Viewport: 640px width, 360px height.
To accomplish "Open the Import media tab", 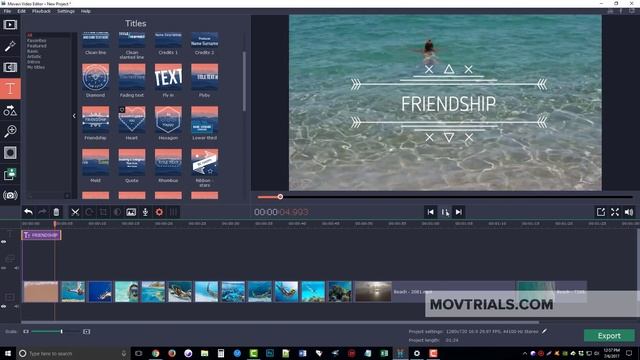I will coord(10,25).
